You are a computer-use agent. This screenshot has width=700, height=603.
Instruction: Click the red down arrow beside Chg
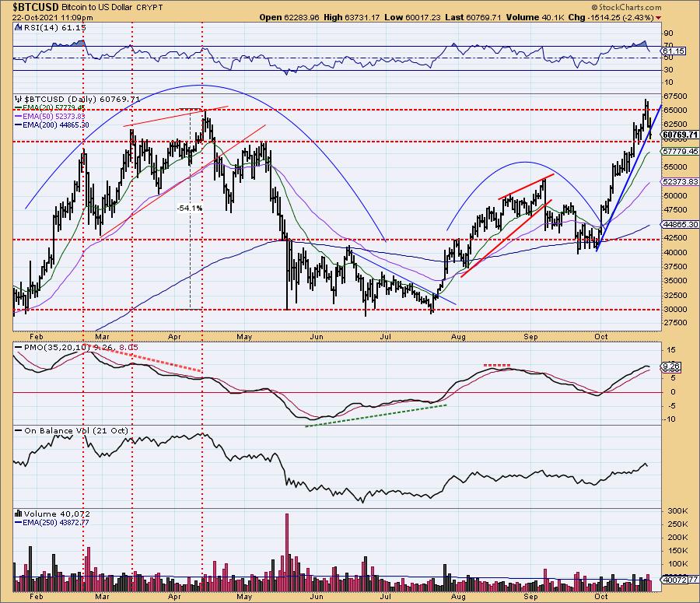[x=659, y=18]
